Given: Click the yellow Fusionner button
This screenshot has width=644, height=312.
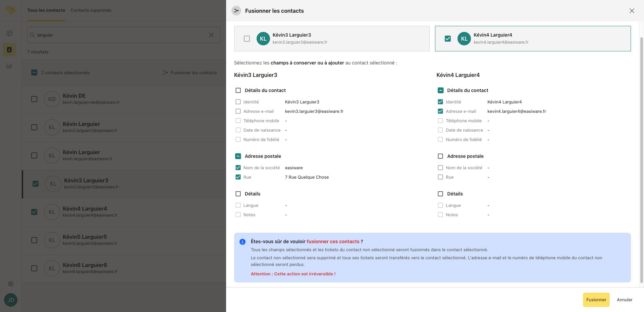Looking at the screenshot, I should tap(596, 300).
